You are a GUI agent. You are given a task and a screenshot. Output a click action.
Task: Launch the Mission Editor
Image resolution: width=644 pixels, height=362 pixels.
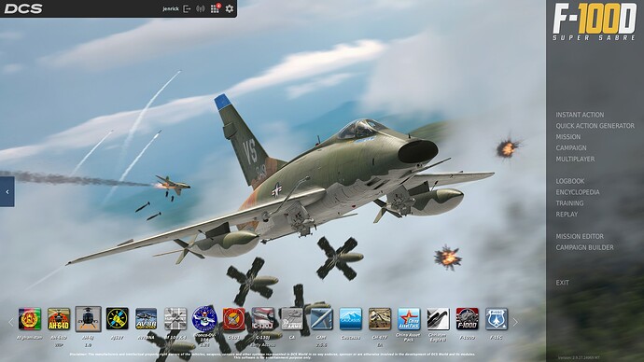580,236
